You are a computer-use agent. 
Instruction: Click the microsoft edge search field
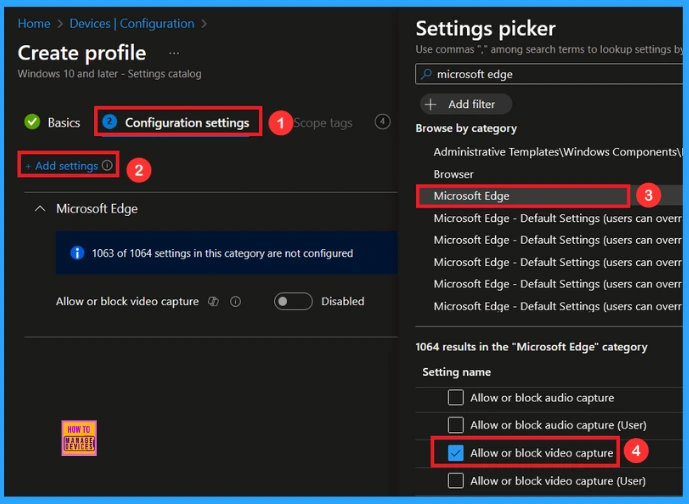pos(549,74)
